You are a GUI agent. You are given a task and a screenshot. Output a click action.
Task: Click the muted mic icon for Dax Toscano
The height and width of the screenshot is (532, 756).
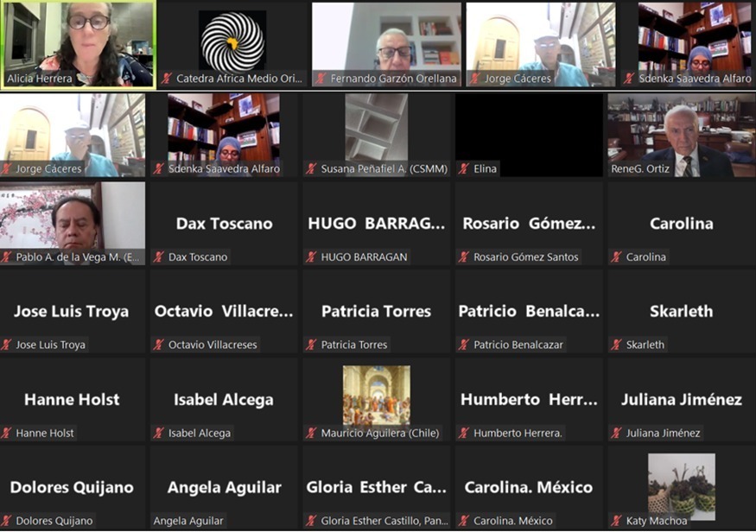(159, 256)
